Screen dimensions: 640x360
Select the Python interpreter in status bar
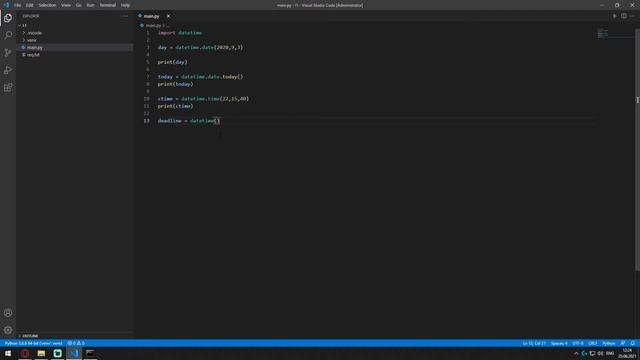click(33, 343)
